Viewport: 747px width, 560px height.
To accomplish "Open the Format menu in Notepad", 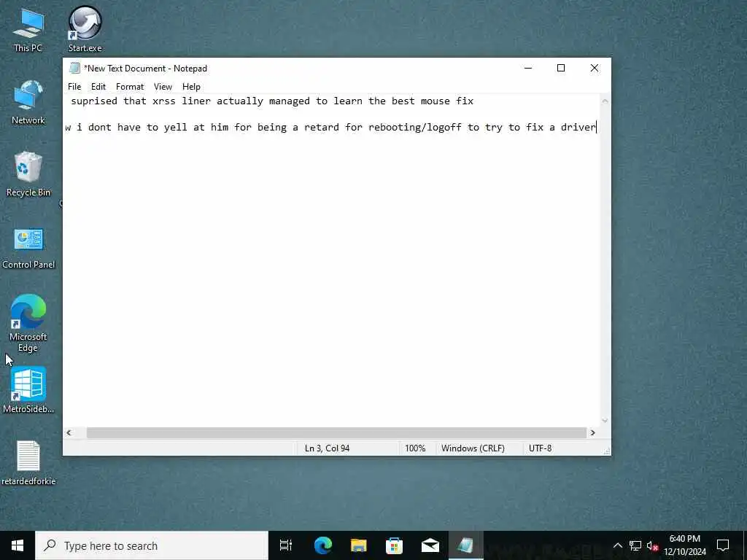I will tap(130, 87).
